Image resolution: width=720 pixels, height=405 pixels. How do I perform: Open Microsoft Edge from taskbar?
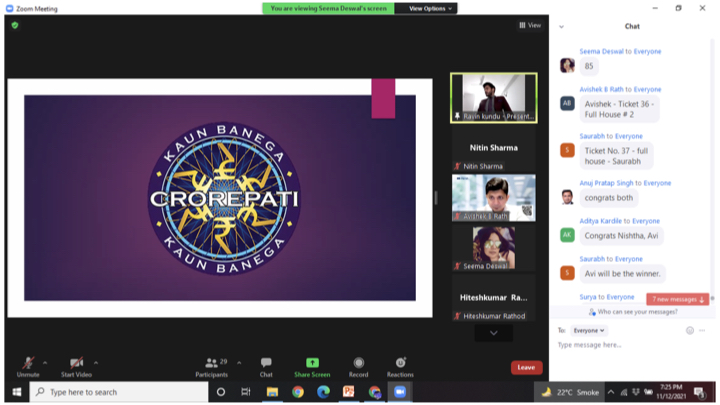tap(324, 392)
